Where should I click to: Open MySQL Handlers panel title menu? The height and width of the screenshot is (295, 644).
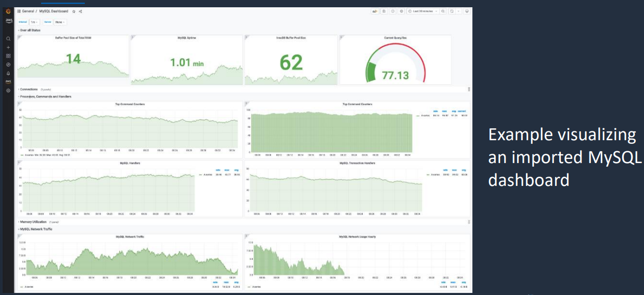130,163
